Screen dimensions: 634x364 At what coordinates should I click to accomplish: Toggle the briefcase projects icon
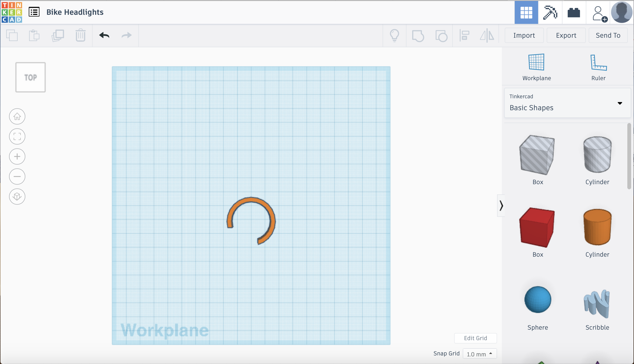click(x=574, y=12)
